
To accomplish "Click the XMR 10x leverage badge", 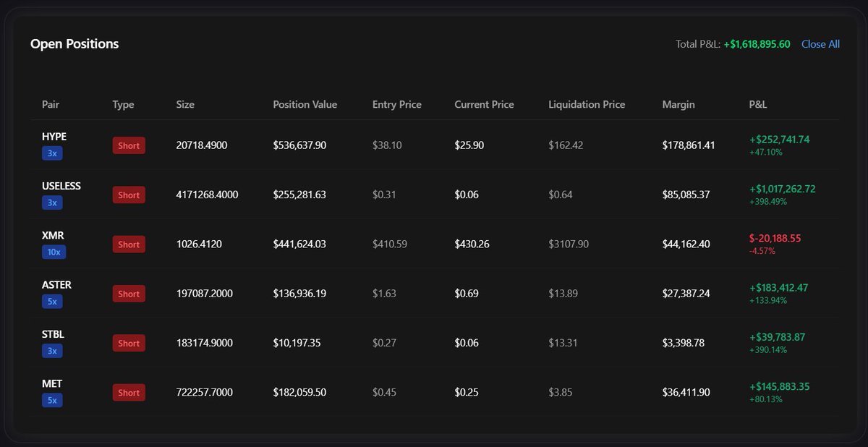I will pos(54,252).
